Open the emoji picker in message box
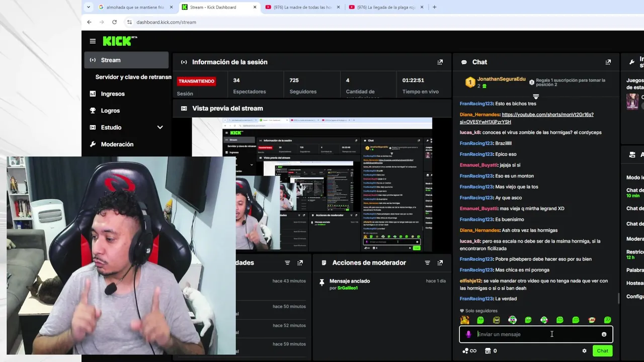Image resolution: width=644 pixels, height=362 pixels. click(x=604, y=334)
